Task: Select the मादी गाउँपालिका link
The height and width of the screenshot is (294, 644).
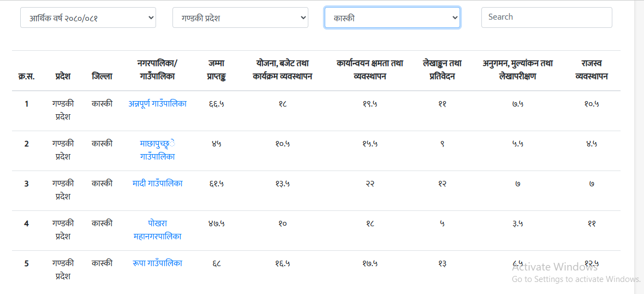Action: pos(158,184)
